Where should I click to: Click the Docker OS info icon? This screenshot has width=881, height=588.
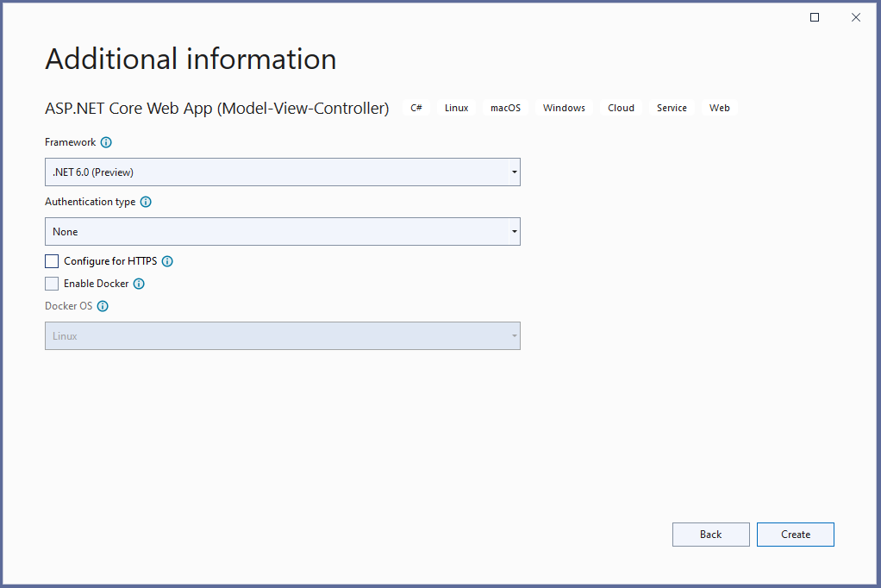[103, 306]
